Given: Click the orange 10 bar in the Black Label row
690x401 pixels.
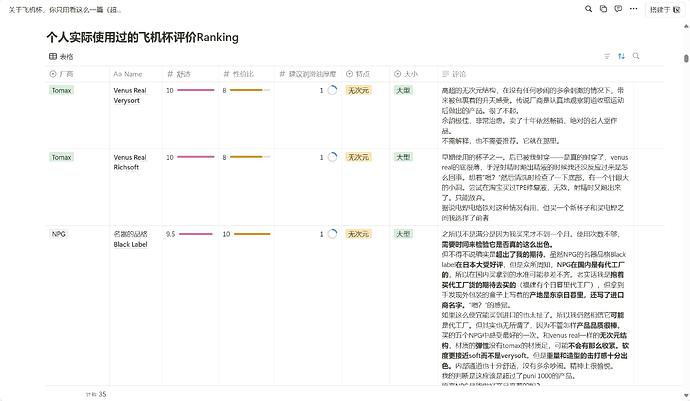Looking at the screenshot, I should pos(252,234).
